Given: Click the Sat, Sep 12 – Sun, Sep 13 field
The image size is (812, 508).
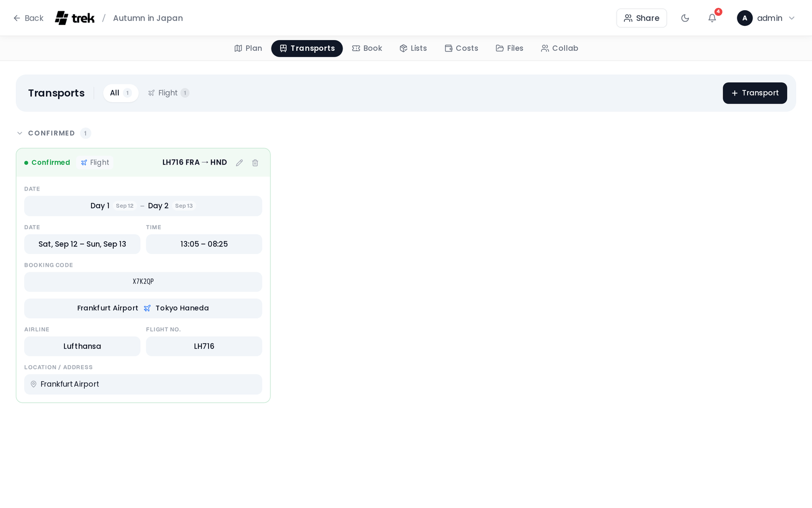Looking at the screenshot, I should click(x=82, y=244).
